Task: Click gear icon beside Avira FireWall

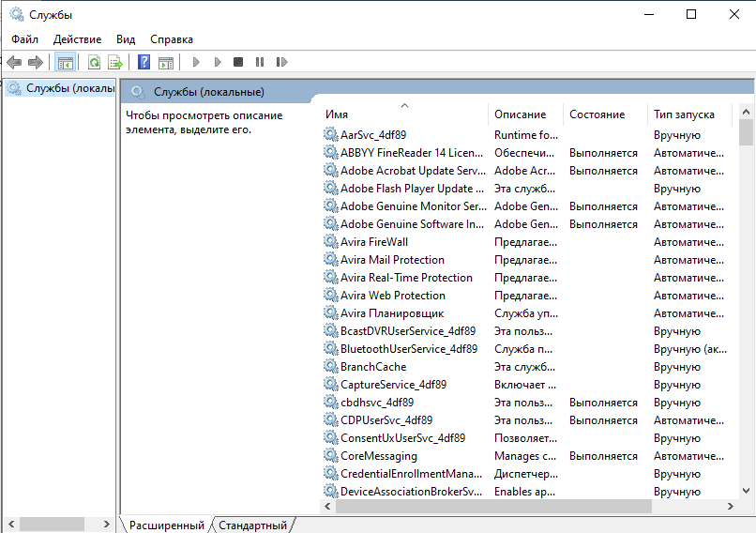Action: coord(330,242)
